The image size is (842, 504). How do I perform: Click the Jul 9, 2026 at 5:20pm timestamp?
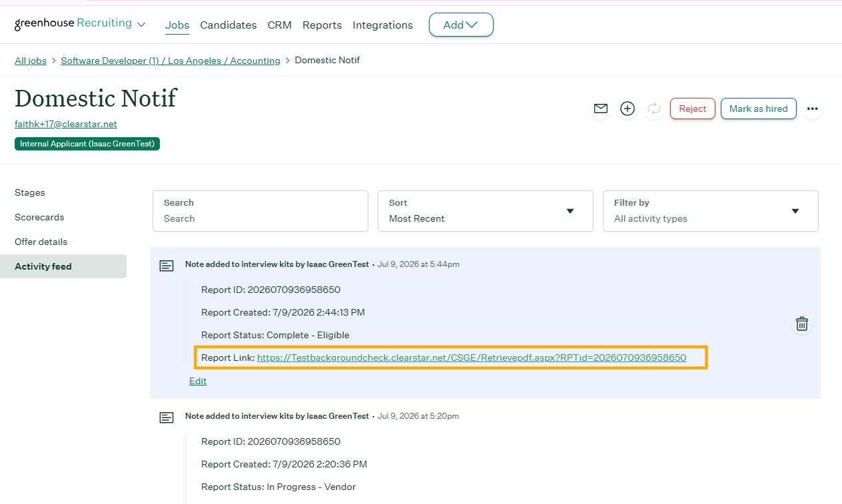pyautogui.click(x=418, y=416)
